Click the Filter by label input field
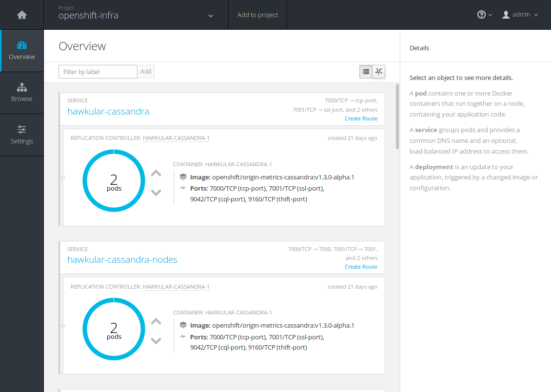Image resolution: width=551 pixels, height=392 pixels. pos(98,71)
